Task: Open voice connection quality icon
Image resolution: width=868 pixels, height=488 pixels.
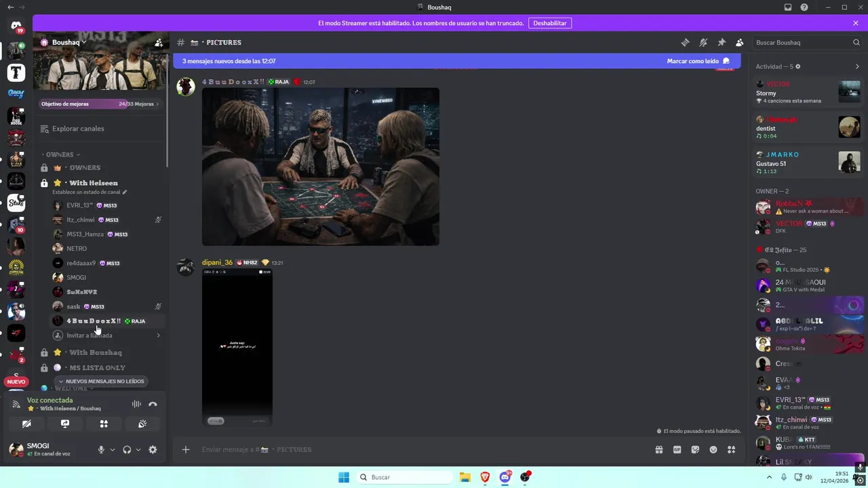Action: 16,404
